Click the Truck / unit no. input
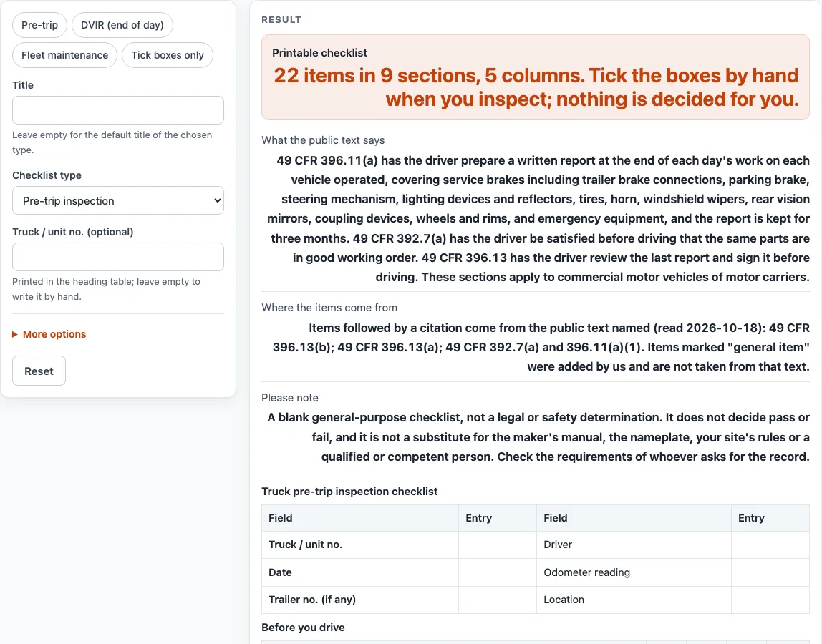The height and width of the screenshot is (644, 822). pyautogui.click(x=118, y=257)
